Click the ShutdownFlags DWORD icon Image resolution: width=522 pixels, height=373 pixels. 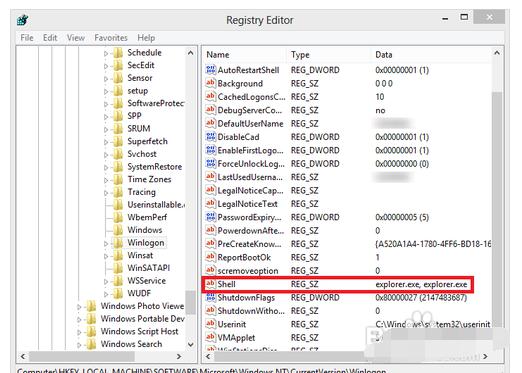click(211, 297)
